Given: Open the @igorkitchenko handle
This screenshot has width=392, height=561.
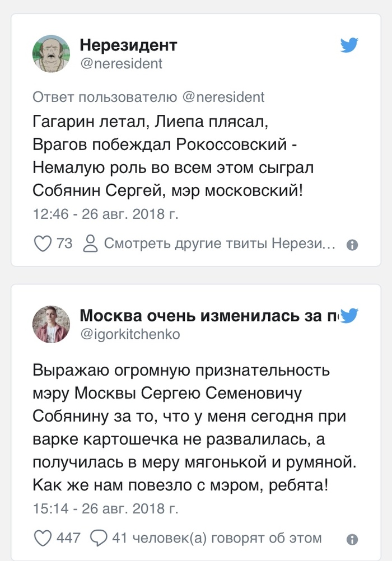Looking at the screenshot, I should pyautogui.click(x=130, y=334).
